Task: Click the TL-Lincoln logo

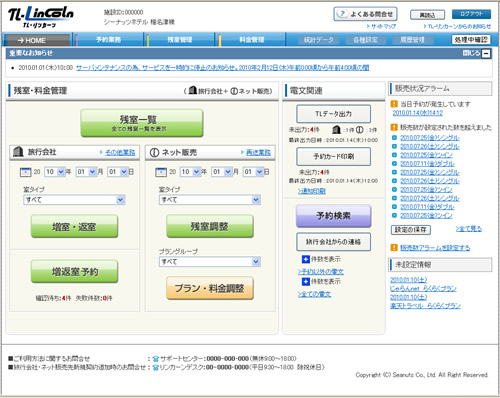Action: click(41, 17)
